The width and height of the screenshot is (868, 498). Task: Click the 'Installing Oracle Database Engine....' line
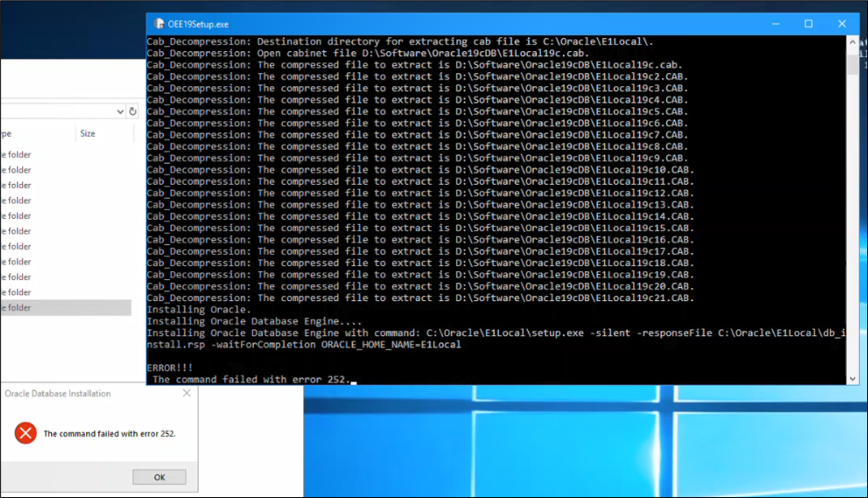point(254,321)
